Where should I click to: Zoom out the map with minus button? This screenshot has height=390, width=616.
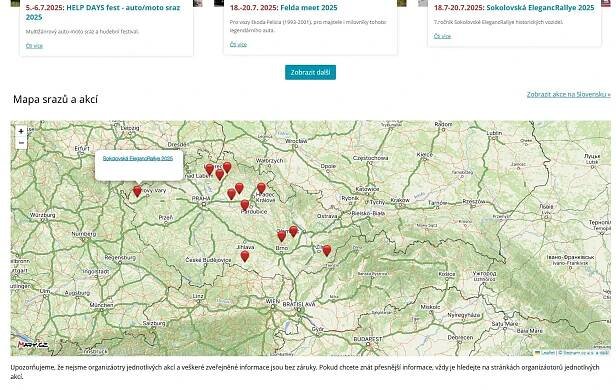coord(21,143)
